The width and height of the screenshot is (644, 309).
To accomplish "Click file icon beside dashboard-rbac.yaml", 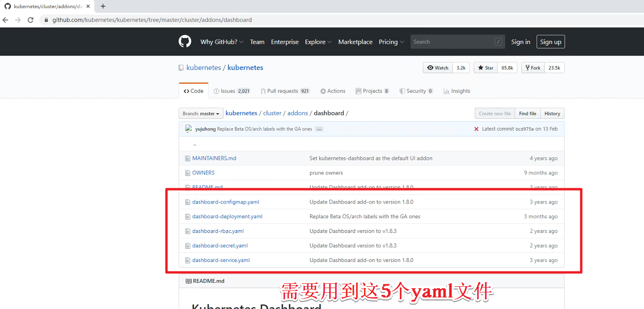I will [x=187, y=231].
